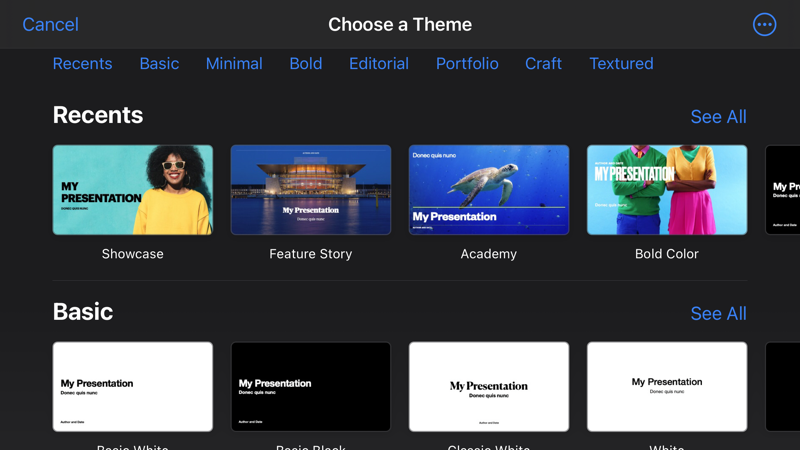The width and height of the screenshot is (800, 450).
Task: Select the White theme thumbnail
Action: coord(667,387)
